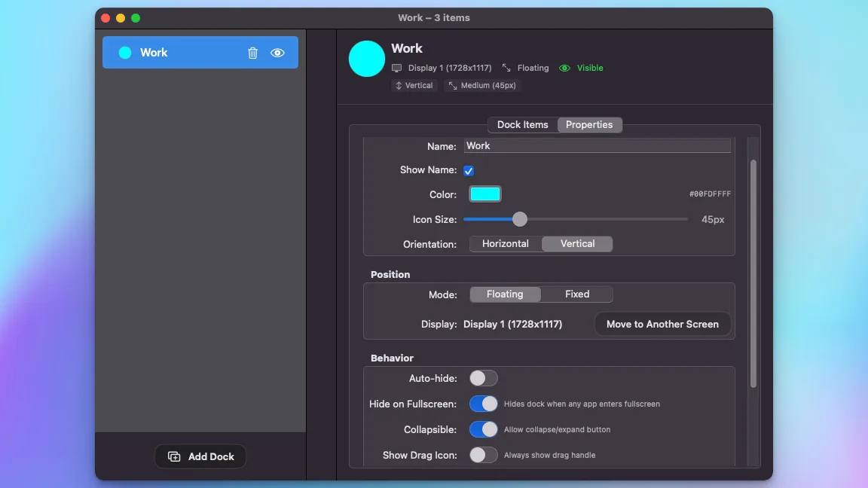Toggle Work dock visibility eye icon
The image size is (868, 488).
tap(277, 53)
